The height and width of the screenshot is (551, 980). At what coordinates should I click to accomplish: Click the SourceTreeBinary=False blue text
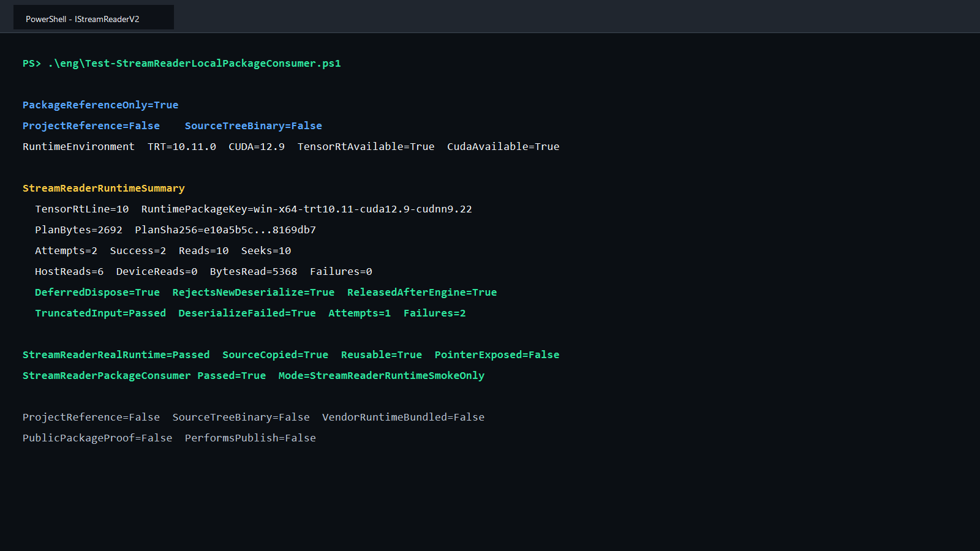(254, 126)
